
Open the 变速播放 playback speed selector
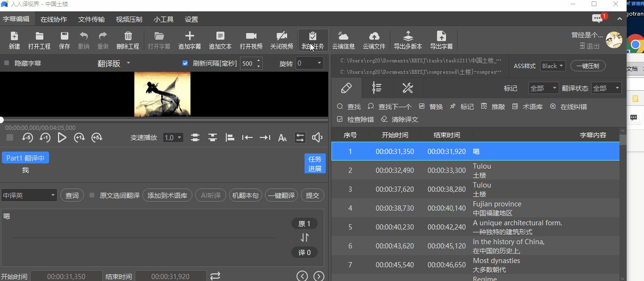tap(174, 137)
